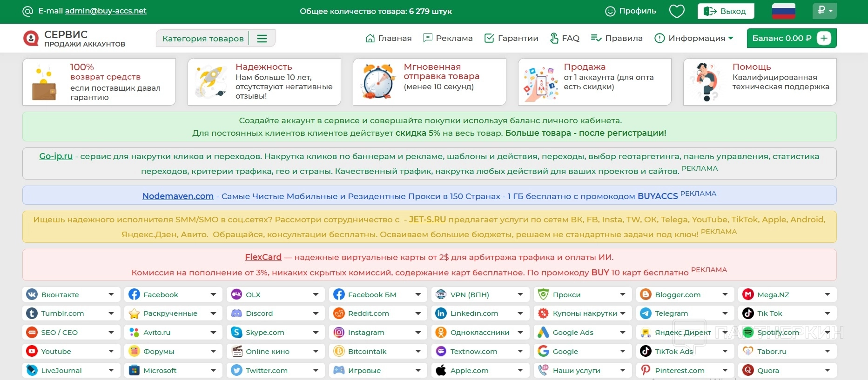Click the Youtube icon
868x380 pixels.
(32, 352)
